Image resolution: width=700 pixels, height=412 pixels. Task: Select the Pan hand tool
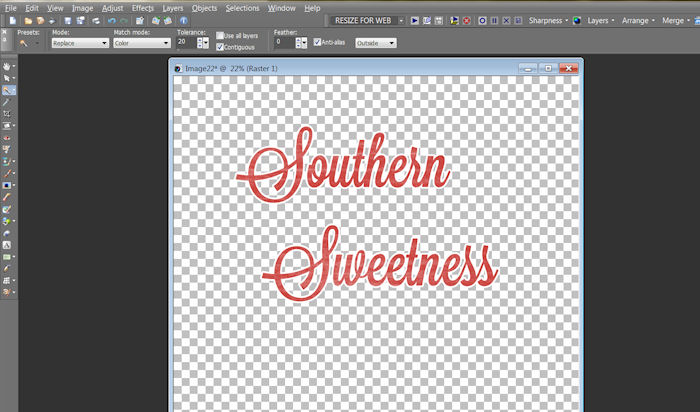[x=7, y=66]
